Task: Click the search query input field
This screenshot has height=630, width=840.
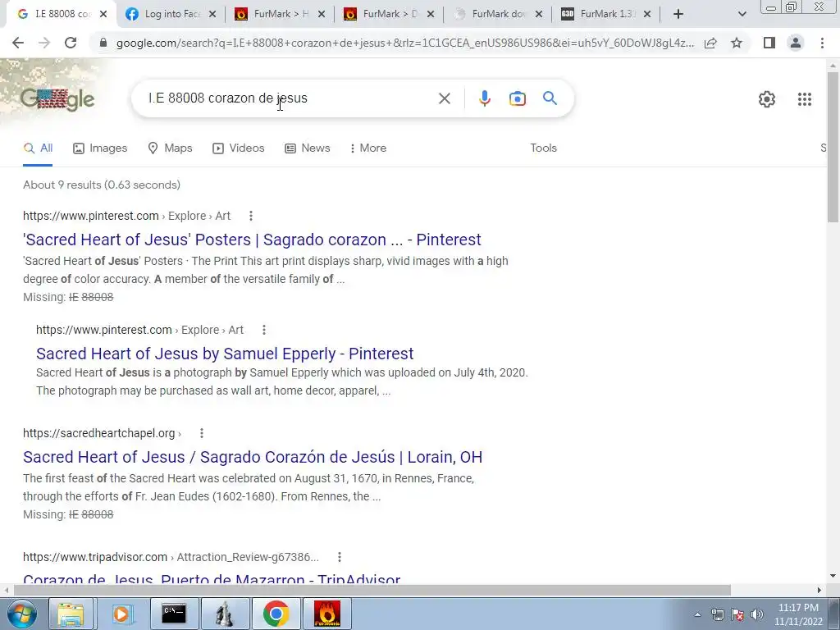Action: pos(290,98)
